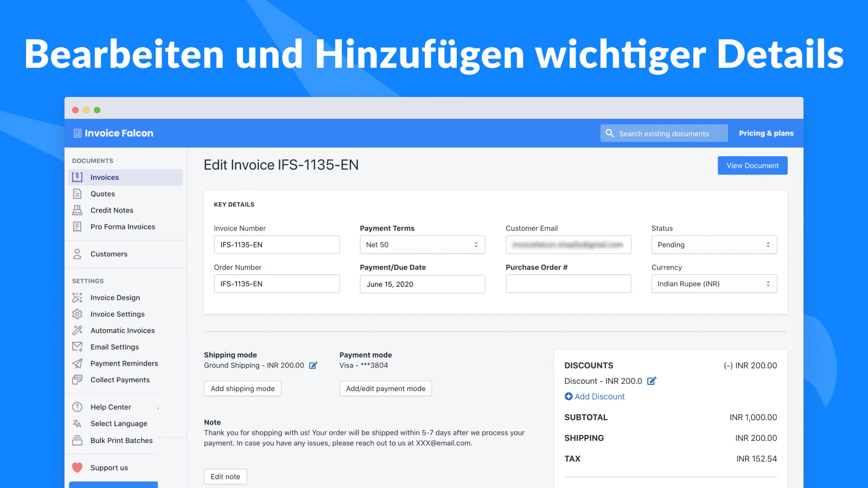Screen dimensions: 868x488
Task: Click the TAX amount INR 152.54
Action: tap(756, 459)
